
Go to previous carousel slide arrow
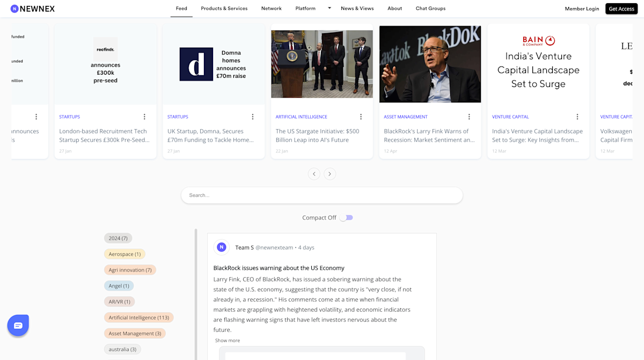pyautogui.click(x=314, y=174)
